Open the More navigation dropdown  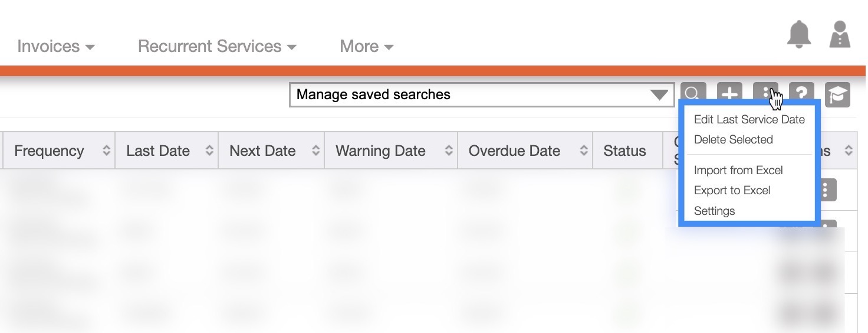366,46
